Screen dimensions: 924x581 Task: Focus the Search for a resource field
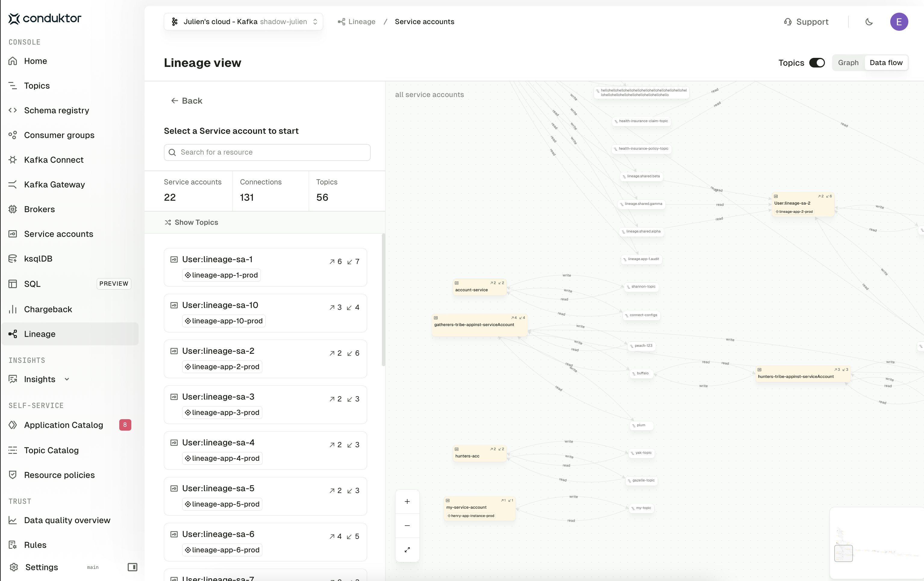point(267,152)
